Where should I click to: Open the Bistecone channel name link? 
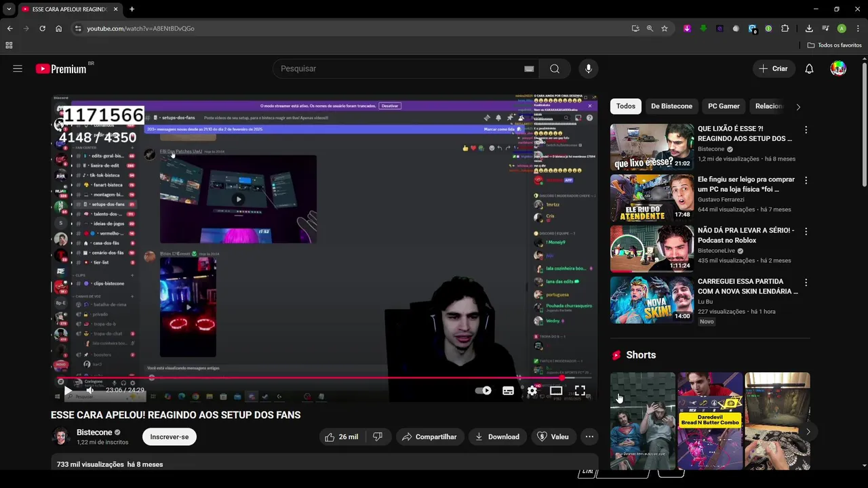click(94, 432)
